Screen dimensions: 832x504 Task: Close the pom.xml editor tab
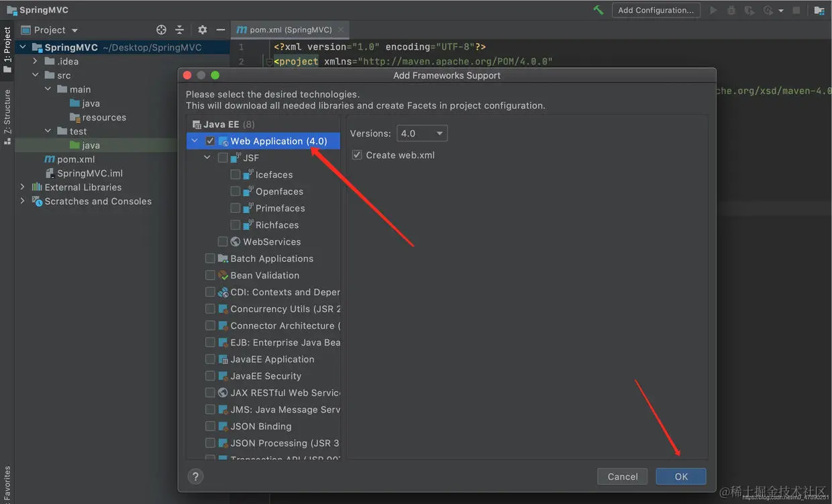point(341,30)
